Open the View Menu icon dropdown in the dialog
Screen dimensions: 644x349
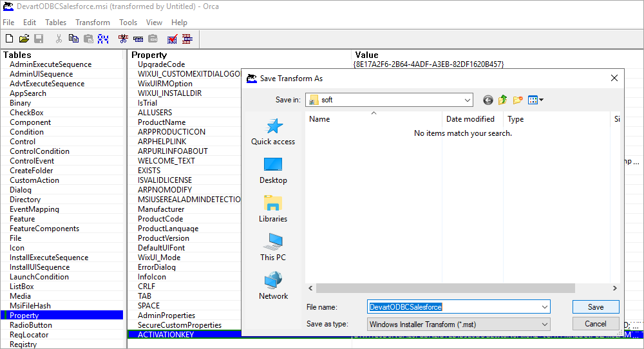tap(536, 100)
